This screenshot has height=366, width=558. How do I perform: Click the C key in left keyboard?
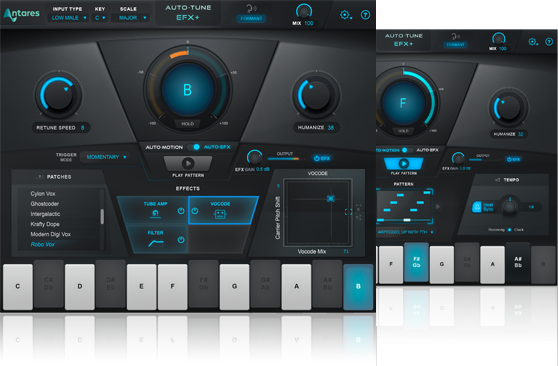click(18, 286)
